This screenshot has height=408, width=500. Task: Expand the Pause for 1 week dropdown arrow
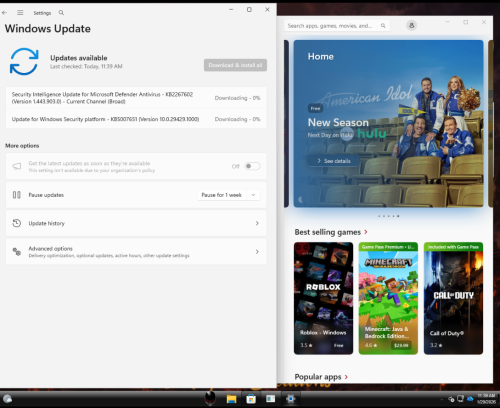point(253,195)
